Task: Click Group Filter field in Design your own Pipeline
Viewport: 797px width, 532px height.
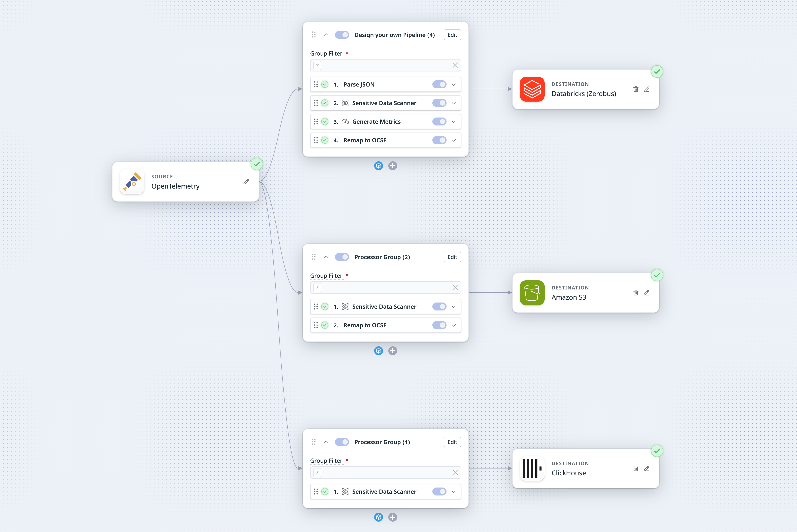Action: 385,65
